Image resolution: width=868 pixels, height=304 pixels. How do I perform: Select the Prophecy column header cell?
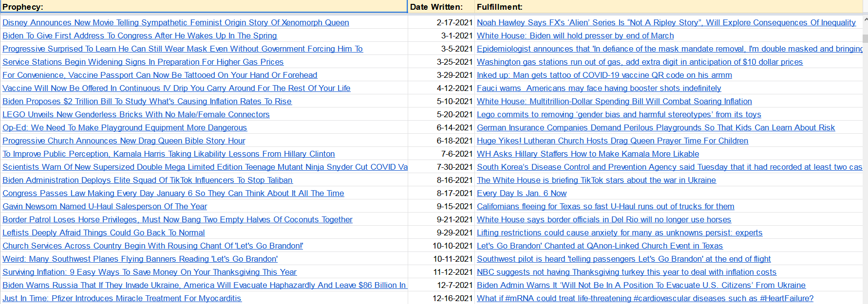coord(204,7)
